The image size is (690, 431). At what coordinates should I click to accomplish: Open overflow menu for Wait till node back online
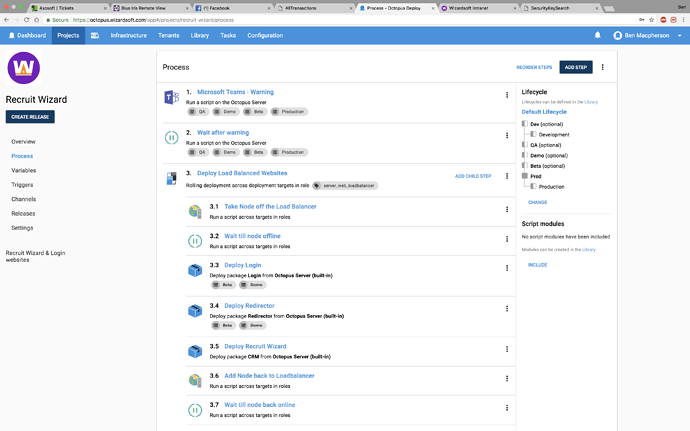[507, 408]
